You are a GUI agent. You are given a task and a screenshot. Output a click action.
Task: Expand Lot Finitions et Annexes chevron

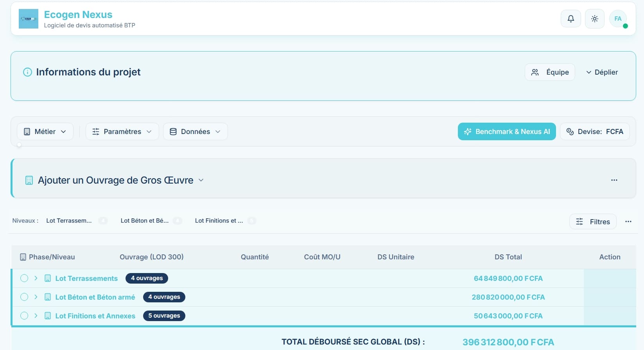pos(36,316)
